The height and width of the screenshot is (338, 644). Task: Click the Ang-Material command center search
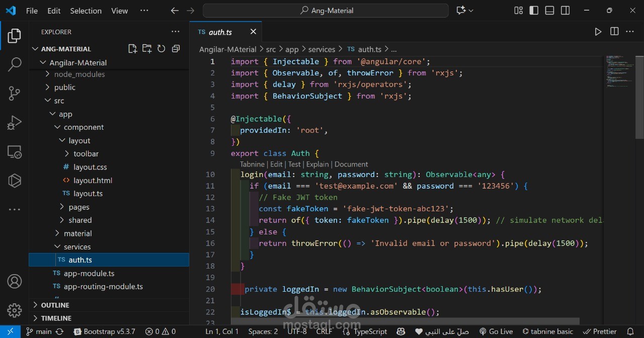point(326,11)
